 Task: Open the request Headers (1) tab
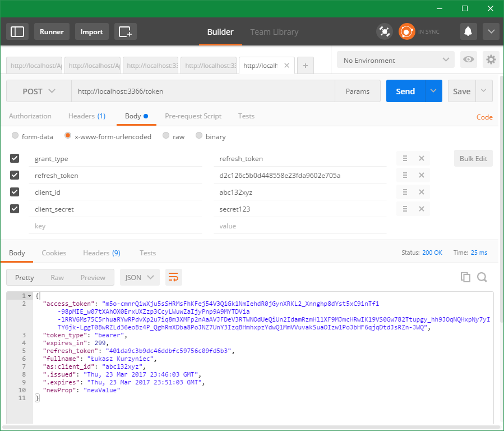point(87,116)
